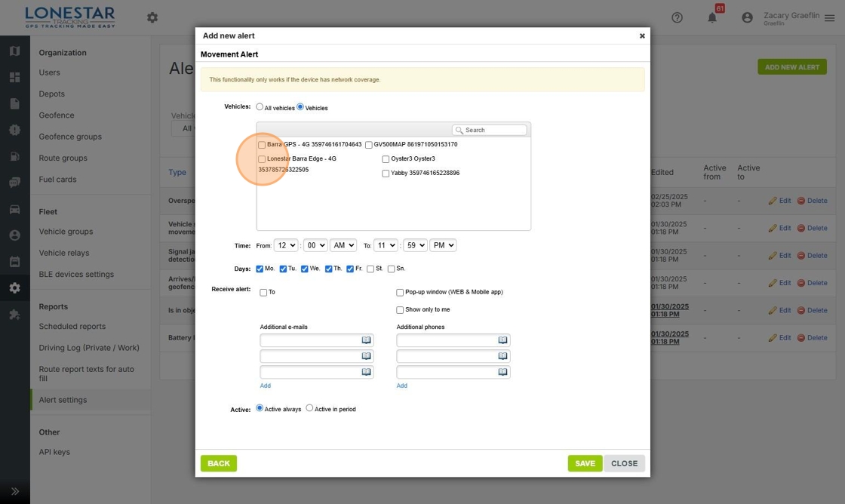Open Geofence groups menu item
This screenshot has height=504, width=845.
click(x=70, y=137)
